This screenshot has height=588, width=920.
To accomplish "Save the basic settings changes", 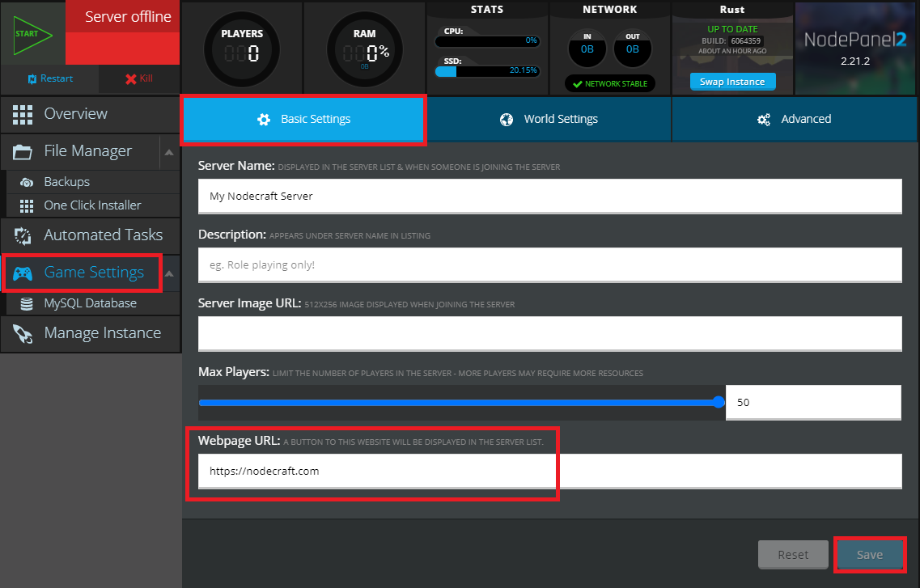I will (870, 555).
